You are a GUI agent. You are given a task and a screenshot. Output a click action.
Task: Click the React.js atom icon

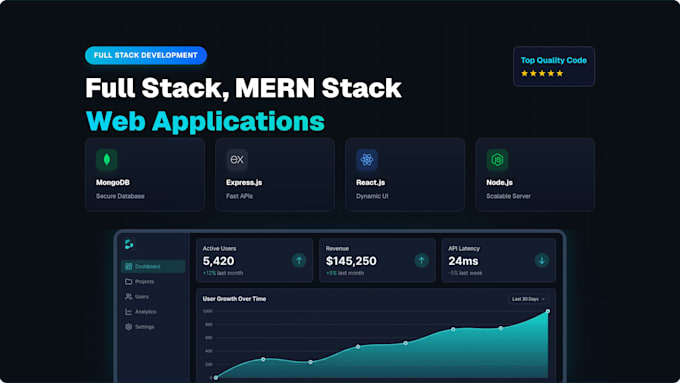367,160
